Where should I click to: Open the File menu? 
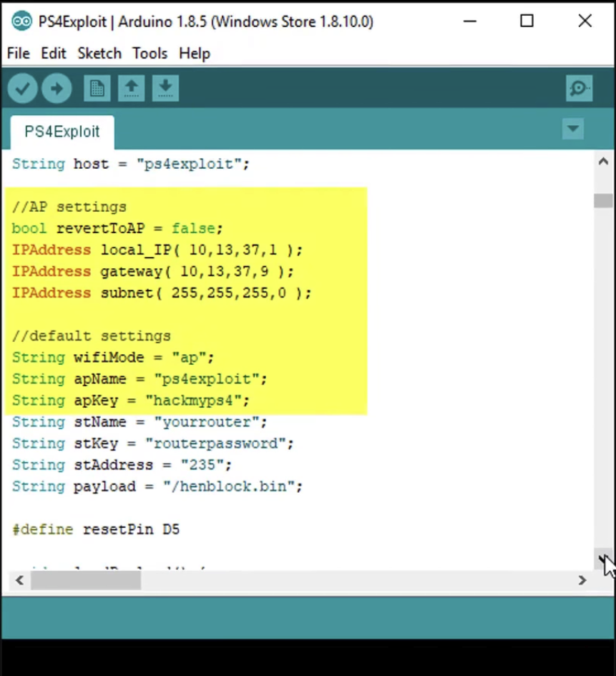tap(19, 54)
